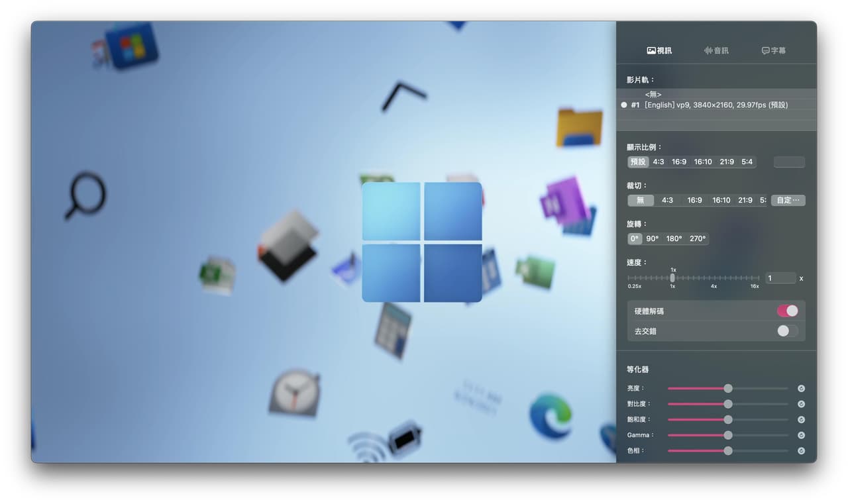This screenshot has width=848, height=504.
Task: Open the 字幕 subtitles tab
Action: (774, 50)
